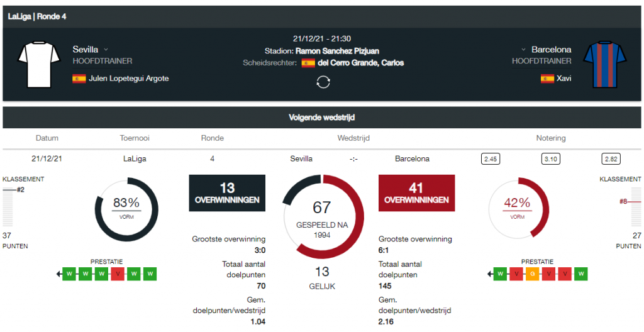The height and width of the screenshot is (332, 644).
Task: Click the 13 Overwinningen dark box
Action: coord(227,193)
